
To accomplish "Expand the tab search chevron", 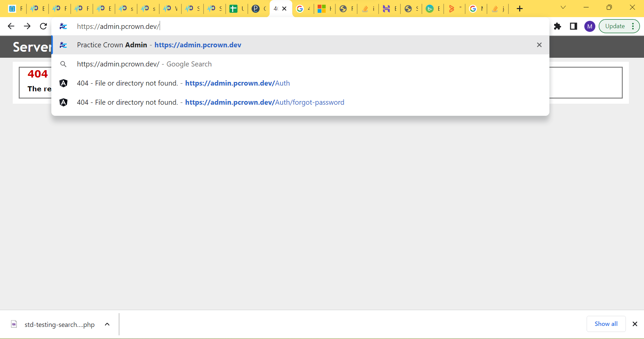I will (563, 7).
